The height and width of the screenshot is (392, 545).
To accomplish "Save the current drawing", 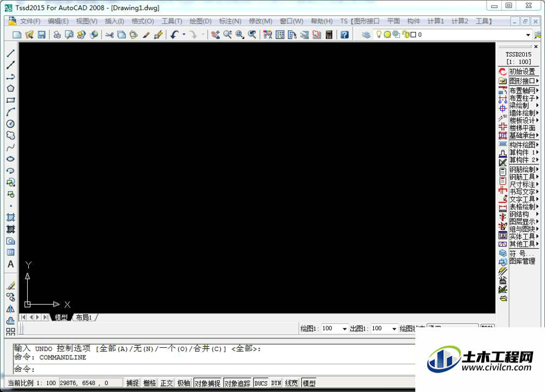I will click(42, 35).
